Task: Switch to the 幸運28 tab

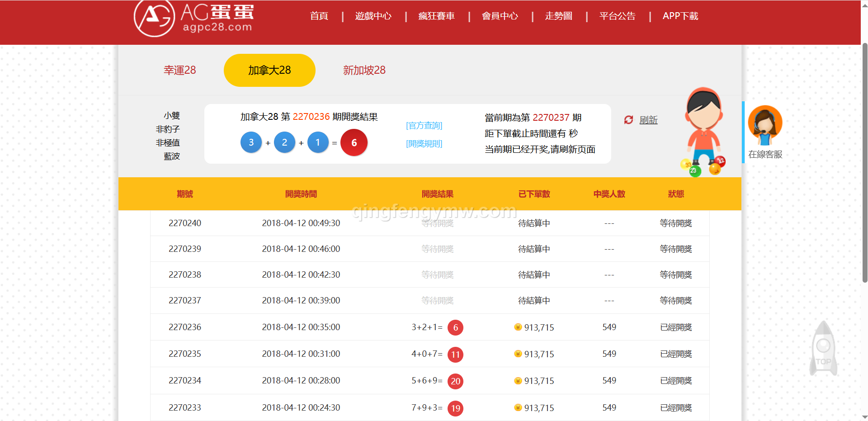Action: coord(180,70)
